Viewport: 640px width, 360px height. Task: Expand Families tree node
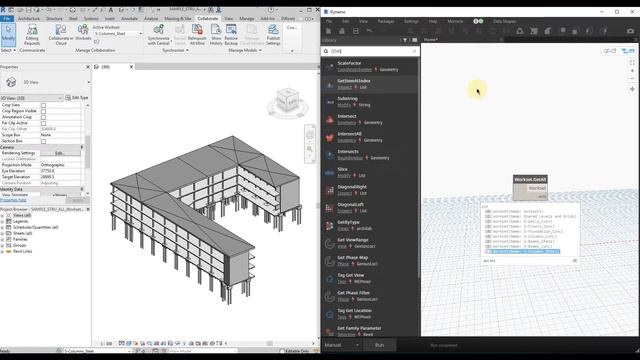pos(2,240)
